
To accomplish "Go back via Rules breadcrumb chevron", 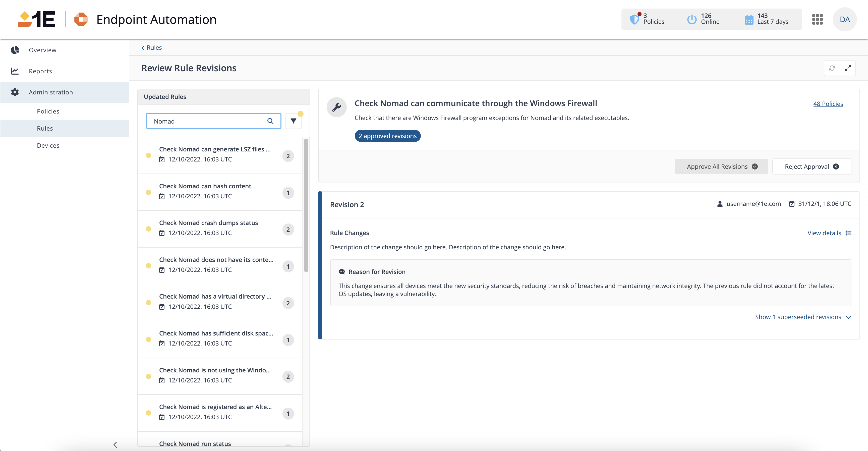I will pos(143,48).
